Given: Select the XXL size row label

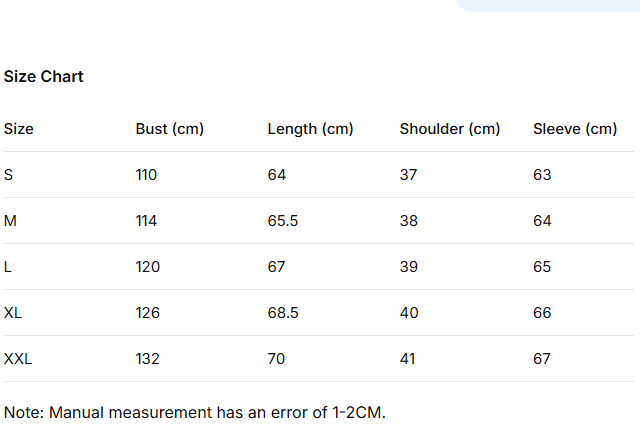Looking at the screenshot, I should [18, 359].
